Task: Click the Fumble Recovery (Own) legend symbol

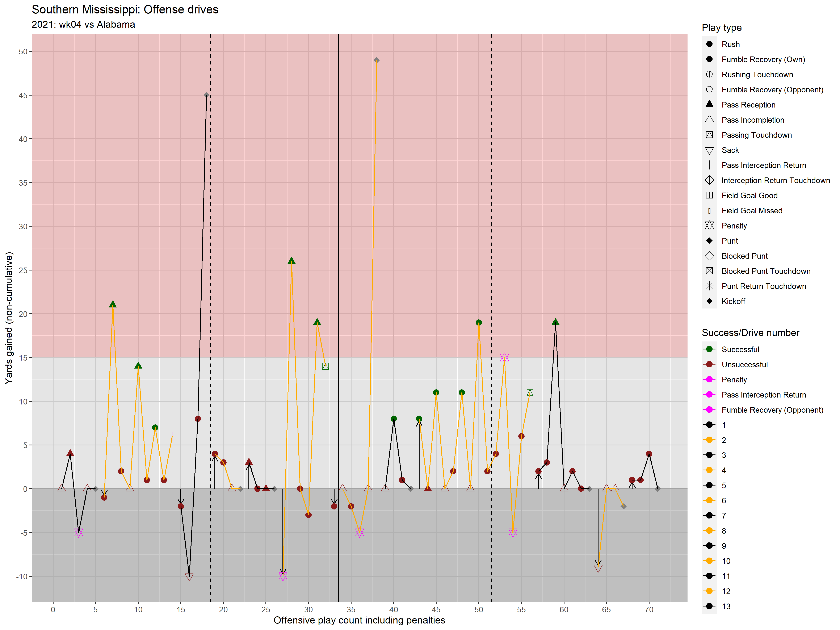Action: point(709,59)
